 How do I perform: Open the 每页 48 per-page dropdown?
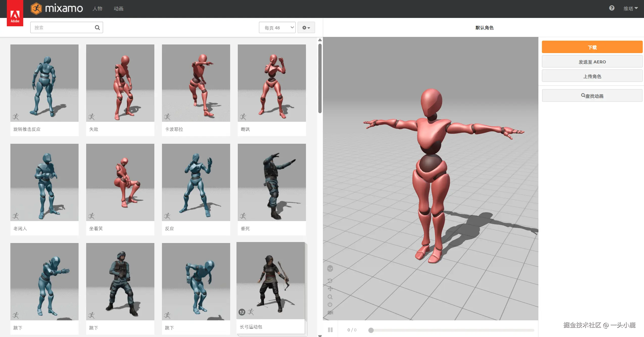pyautogui.click(x=277, y=28)
